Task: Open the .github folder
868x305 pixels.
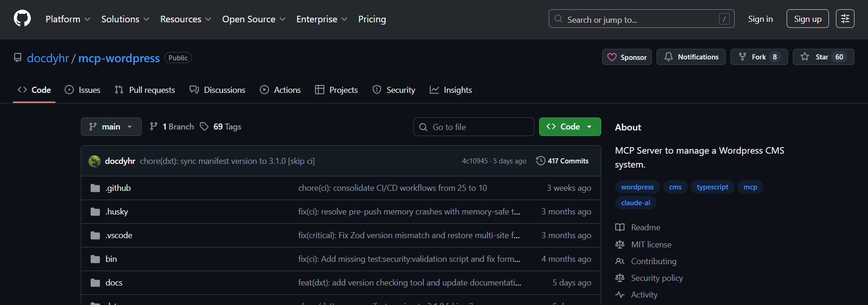Action: coord(118,188)
